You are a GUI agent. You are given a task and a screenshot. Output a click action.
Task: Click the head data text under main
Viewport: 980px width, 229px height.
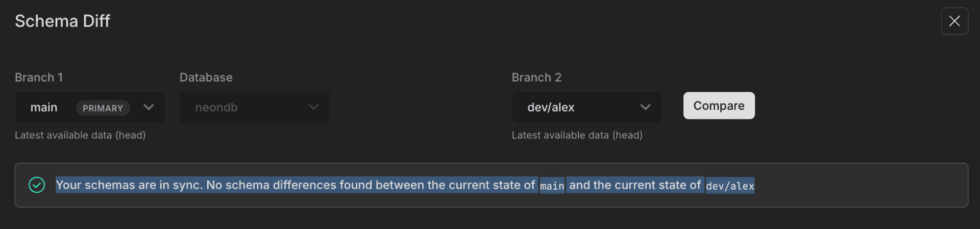coord(80,135)
